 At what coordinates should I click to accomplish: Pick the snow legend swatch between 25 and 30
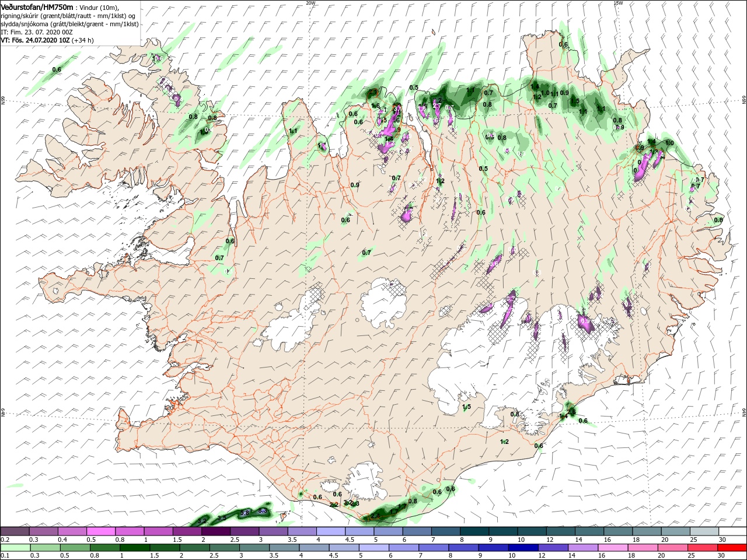tap(704, 531)
